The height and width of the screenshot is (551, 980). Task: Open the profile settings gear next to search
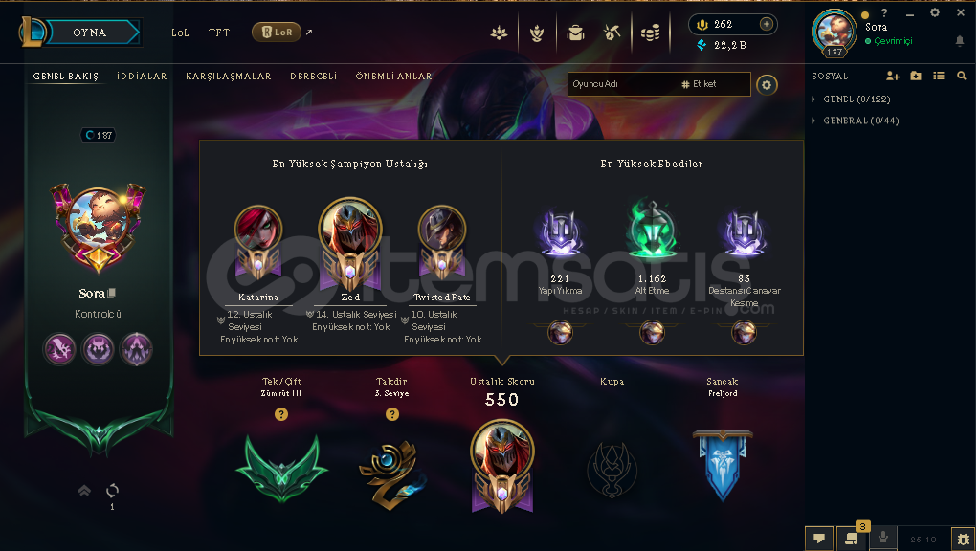pos(767,85)
